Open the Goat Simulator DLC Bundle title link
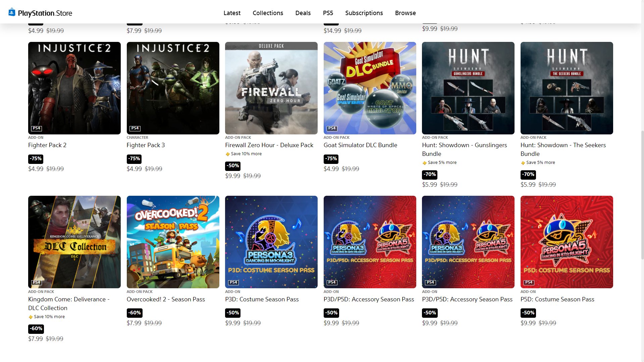The image size is (644, 362). 360,145
